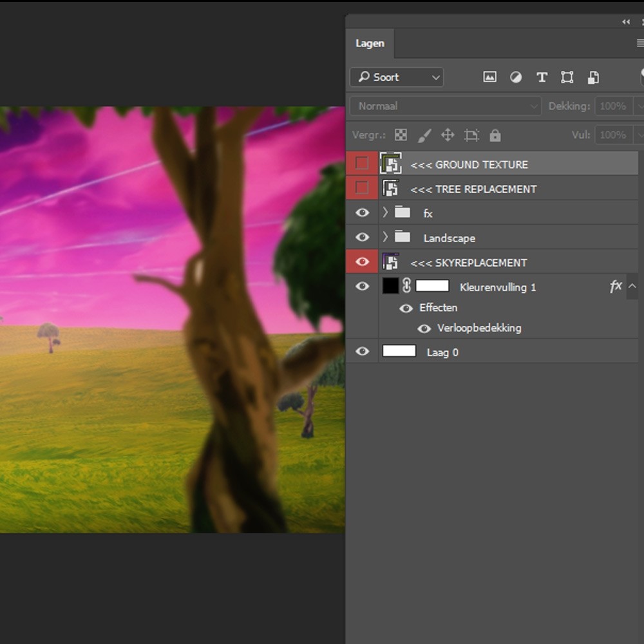Image resolution: width=644 pixels, height=644 pixels.
Task: Select the Verloopbedekking effect
Action: coord(479,328)
